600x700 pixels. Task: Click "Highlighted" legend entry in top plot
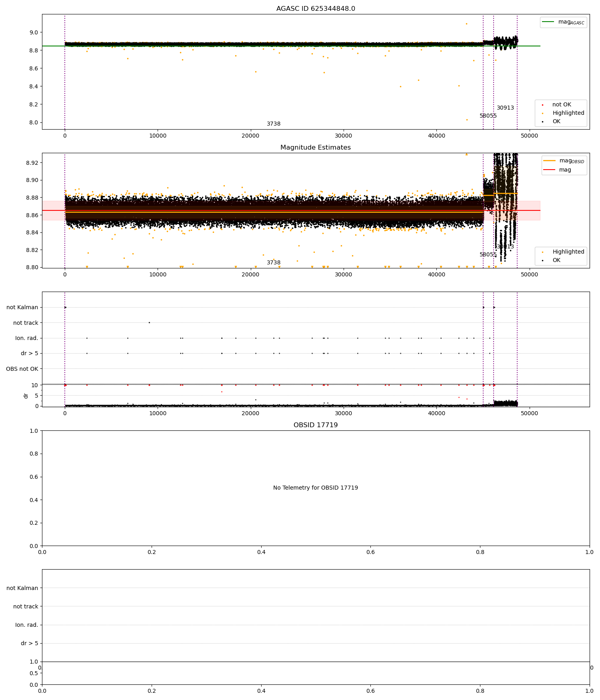568,113
